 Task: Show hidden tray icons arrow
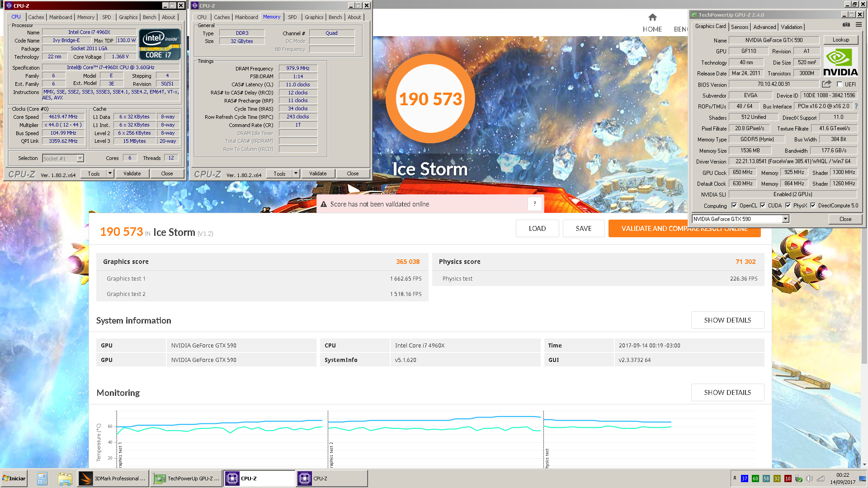[x=735, y=478]
